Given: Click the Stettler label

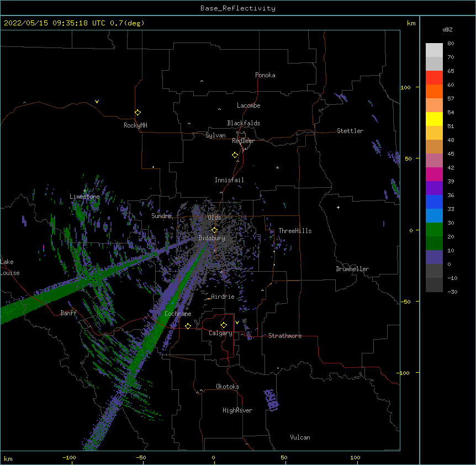Looking at the screenshot, I should coord(350,131).
